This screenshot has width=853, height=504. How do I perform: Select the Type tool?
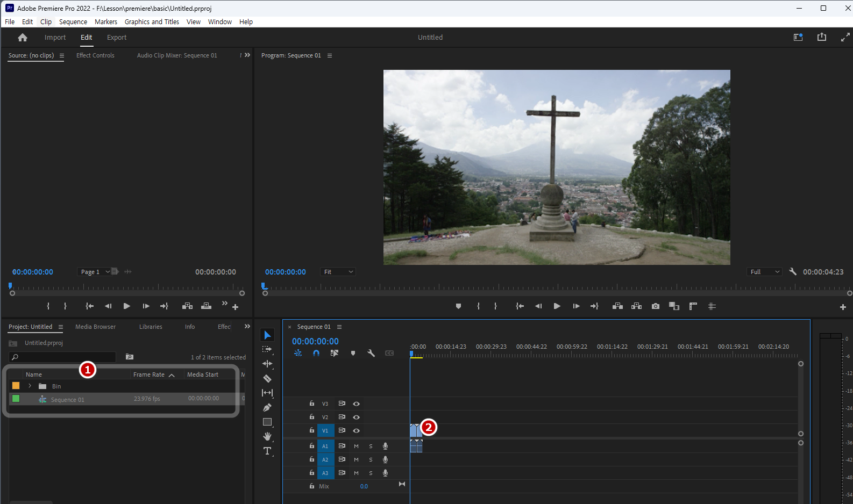267,451
